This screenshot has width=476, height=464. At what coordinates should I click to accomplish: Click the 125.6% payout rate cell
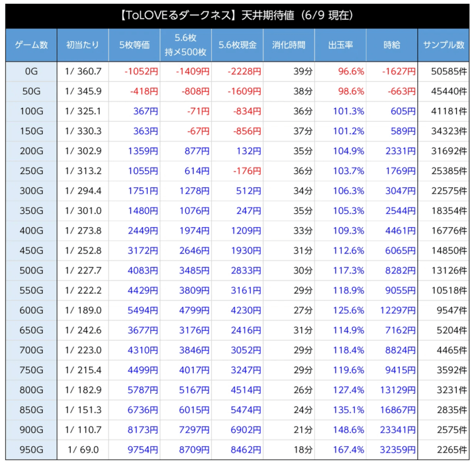tap(340, 310)
